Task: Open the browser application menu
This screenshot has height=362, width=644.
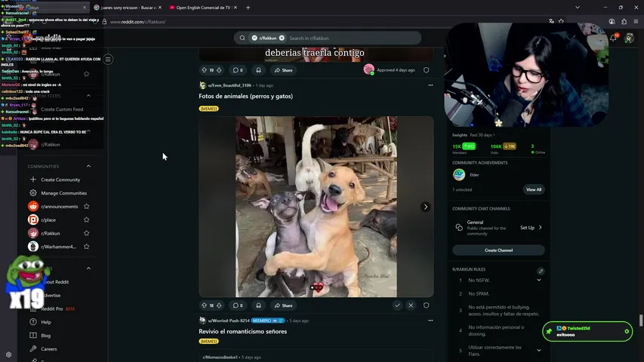Action: (636, 21)
